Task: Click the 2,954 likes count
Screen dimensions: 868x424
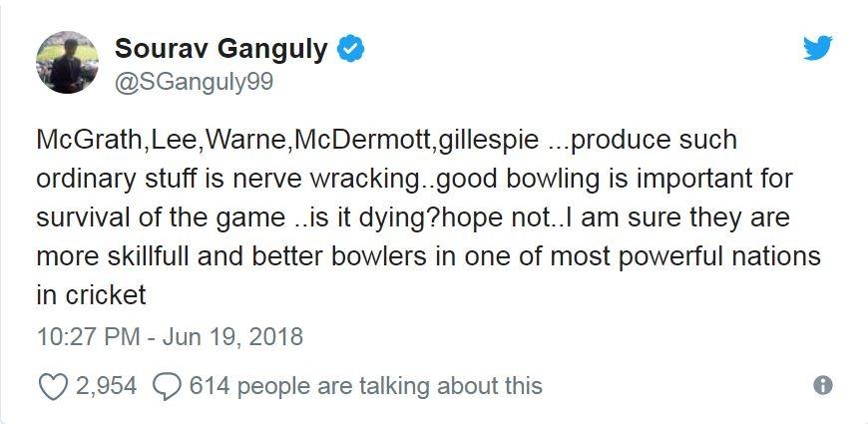Action: [106, 386]
